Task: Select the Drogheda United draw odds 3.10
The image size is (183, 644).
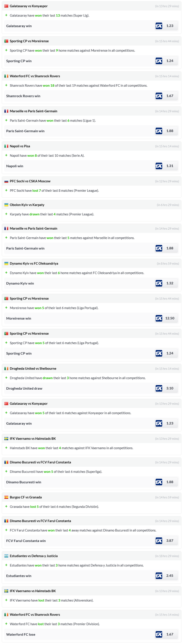Action: (170, 388)
